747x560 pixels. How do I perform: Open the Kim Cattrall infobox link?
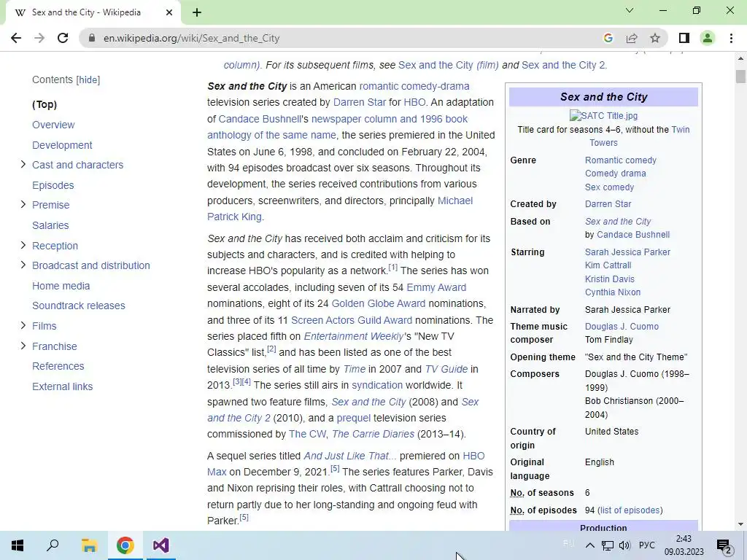608,265
